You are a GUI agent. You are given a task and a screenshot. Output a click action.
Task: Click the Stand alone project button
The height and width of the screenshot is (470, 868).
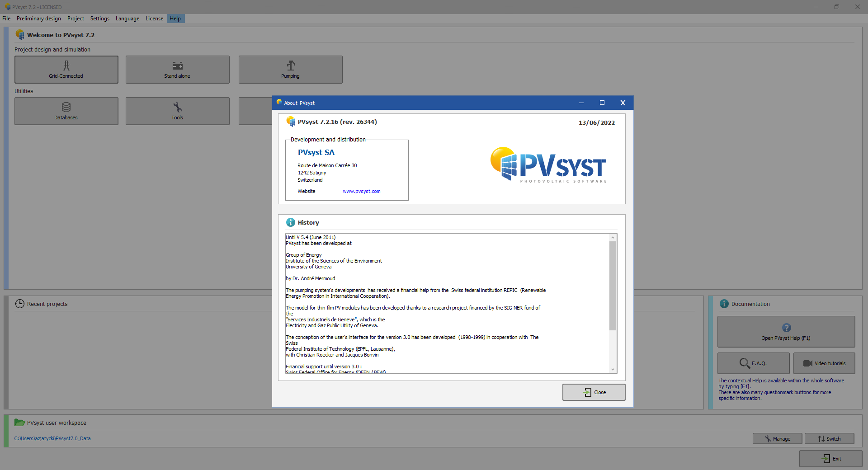(178, 70)
